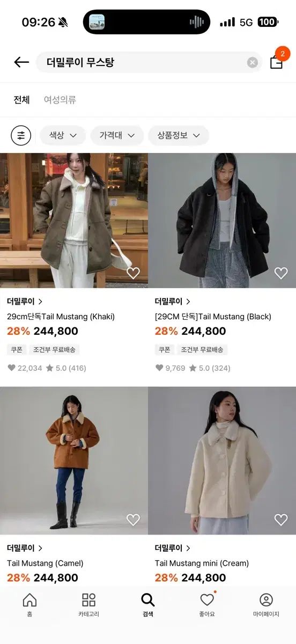
Task: Select the 전체 tab
Action: (x=21, y=100)
